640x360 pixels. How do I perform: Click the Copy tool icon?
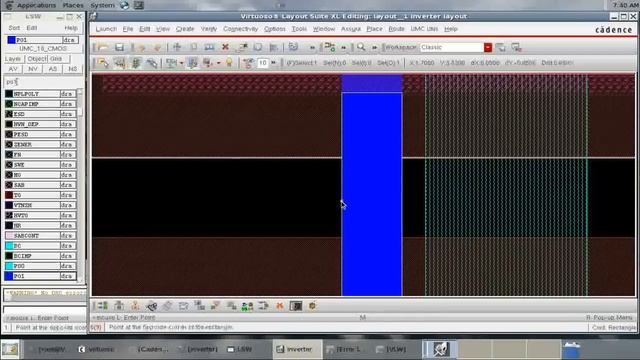pos(193,47)
